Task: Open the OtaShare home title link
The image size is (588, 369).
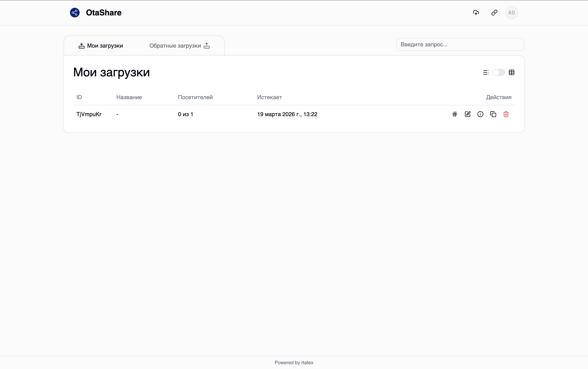Action: pyautogui.click(x=104, y=13)
